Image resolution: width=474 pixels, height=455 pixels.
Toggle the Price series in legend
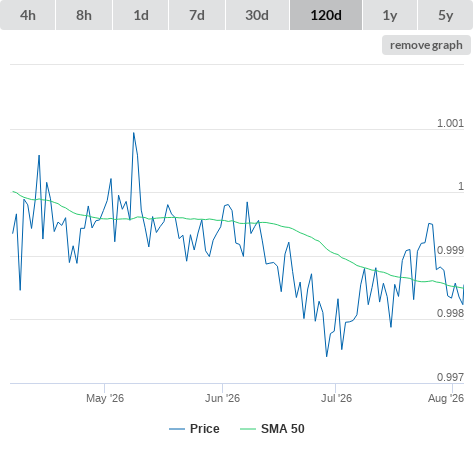(x=205, y=429)
